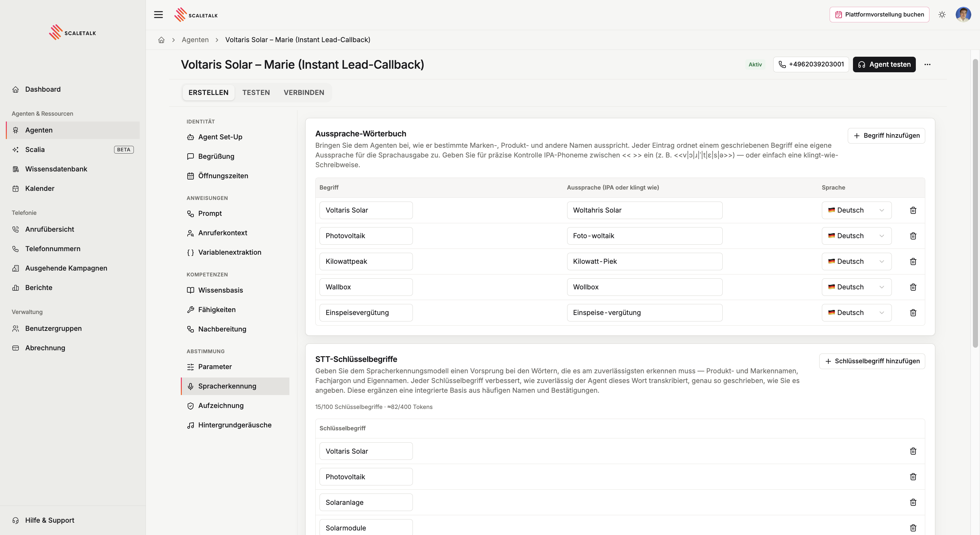Delete the Wallbox pronunciation entry

[x=913, y=287]
